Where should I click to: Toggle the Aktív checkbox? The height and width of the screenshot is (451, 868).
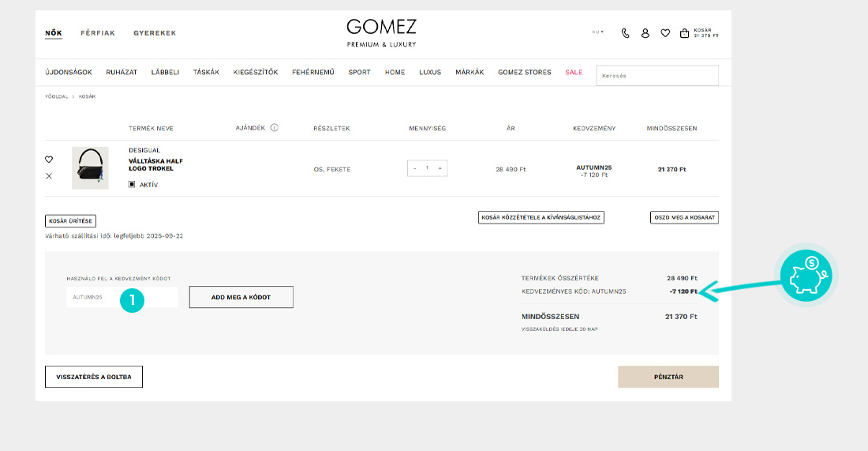132,185
